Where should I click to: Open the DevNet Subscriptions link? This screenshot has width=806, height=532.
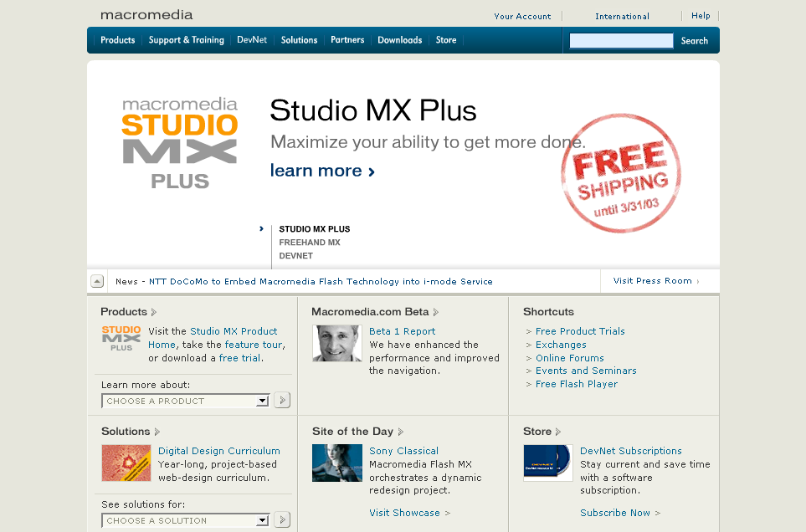coord(631,451)
